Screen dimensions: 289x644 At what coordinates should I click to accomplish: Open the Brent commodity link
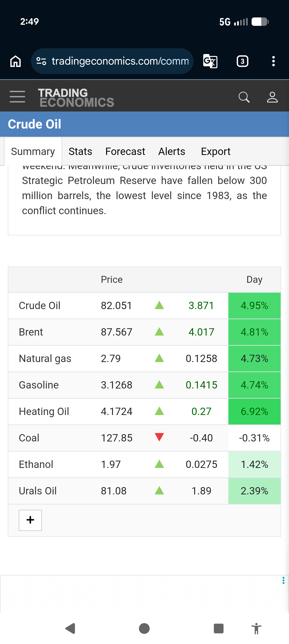tap(31, 332)
